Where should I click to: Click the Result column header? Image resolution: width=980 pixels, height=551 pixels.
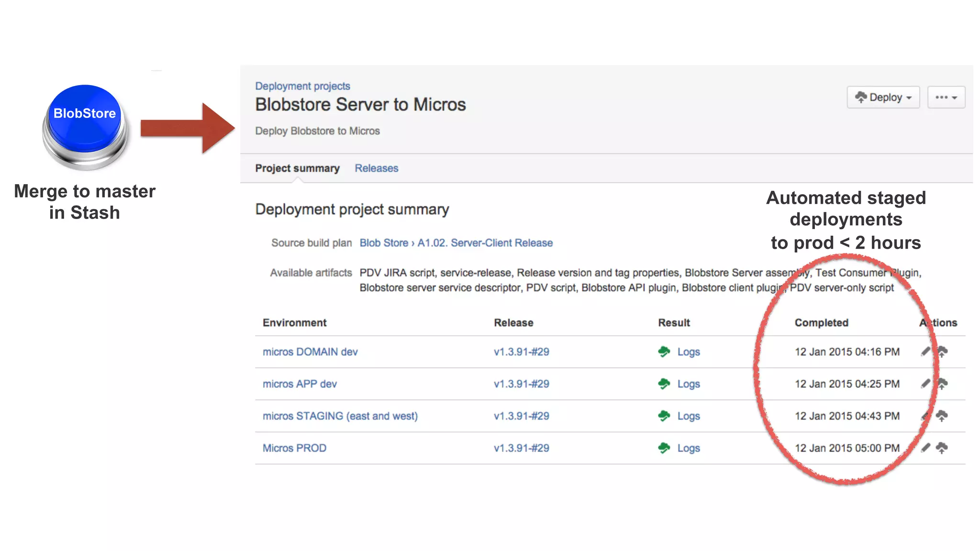(674, 323)
